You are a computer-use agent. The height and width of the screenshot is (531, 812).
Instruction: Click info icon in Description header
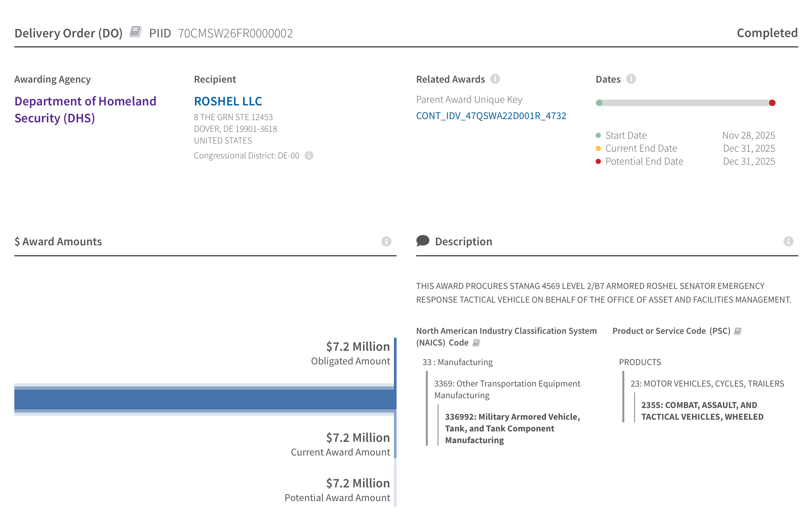pos(788,242)
